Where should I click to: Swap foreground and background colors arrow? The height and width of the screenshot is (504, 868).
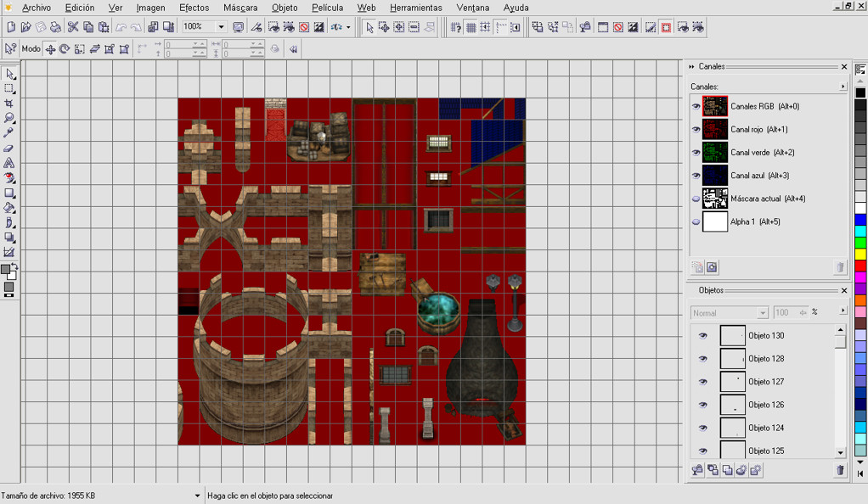14,266
